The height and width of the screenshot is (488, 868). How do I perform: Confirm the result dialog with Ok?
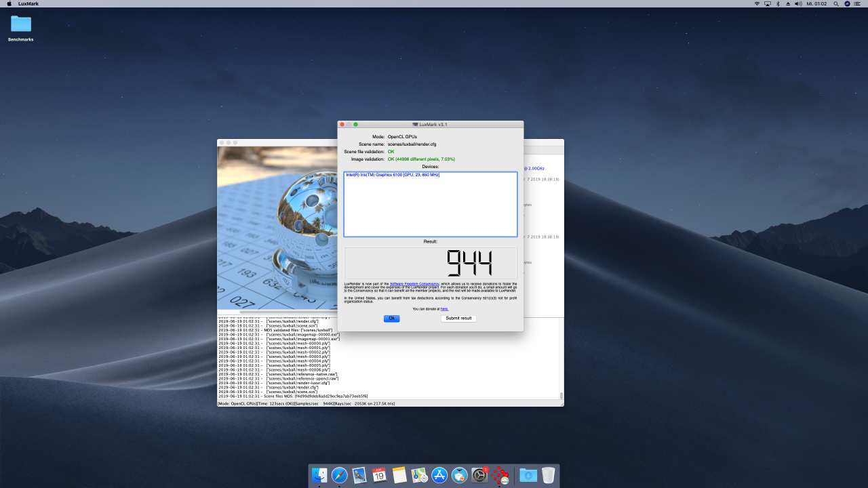point(391,319)
